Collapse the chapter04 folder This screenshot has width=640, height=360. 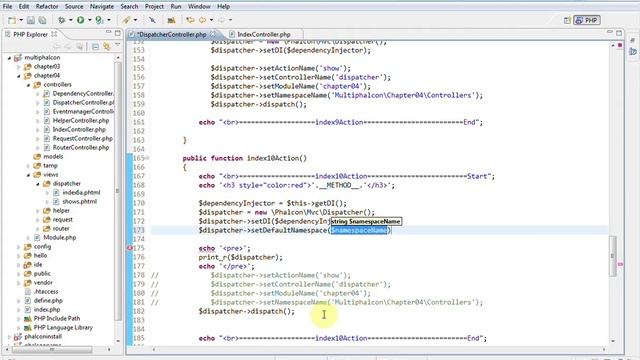19,76
